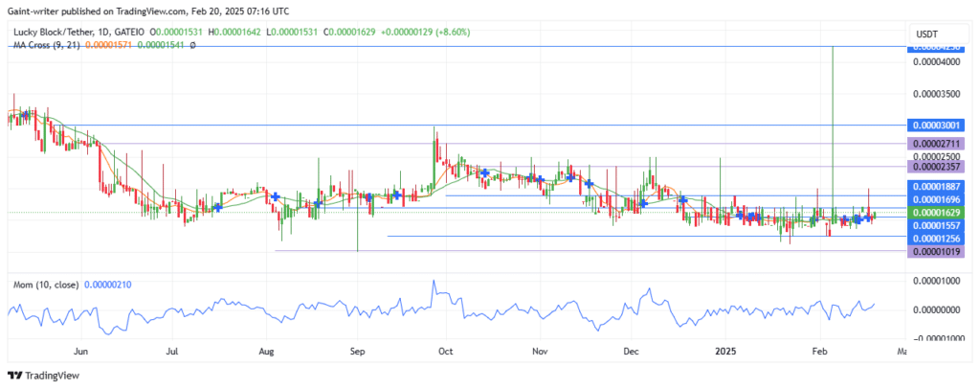Click the TradingView logo at bottom left

[x=44, y=376]
